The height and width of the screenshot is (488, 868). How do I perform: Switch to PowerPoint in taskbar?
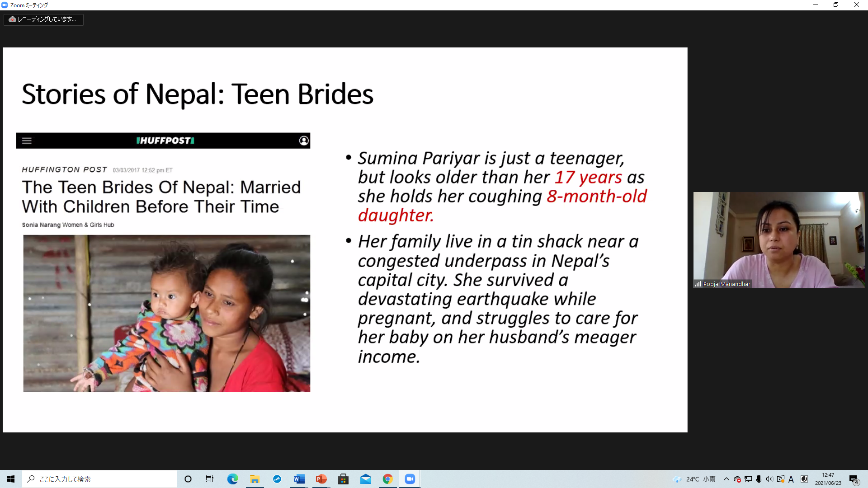pos(321,479)
